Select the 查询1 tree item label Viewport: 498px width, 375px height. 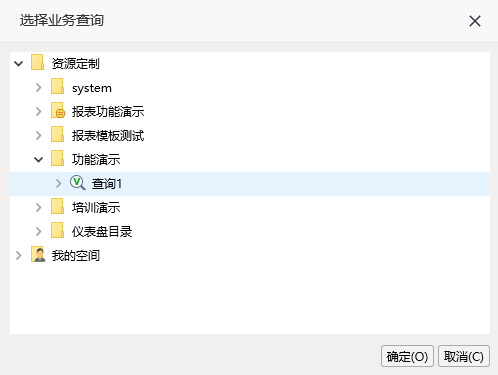(107, 184)
